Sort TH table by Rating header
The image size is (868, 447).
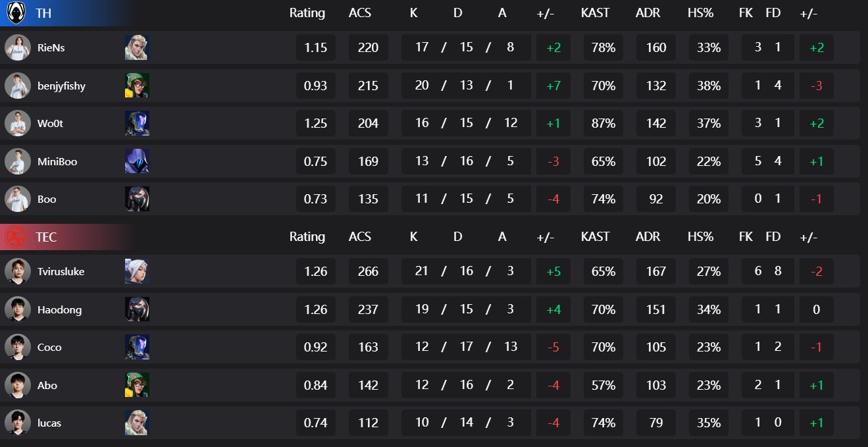(x=307, y=13)
